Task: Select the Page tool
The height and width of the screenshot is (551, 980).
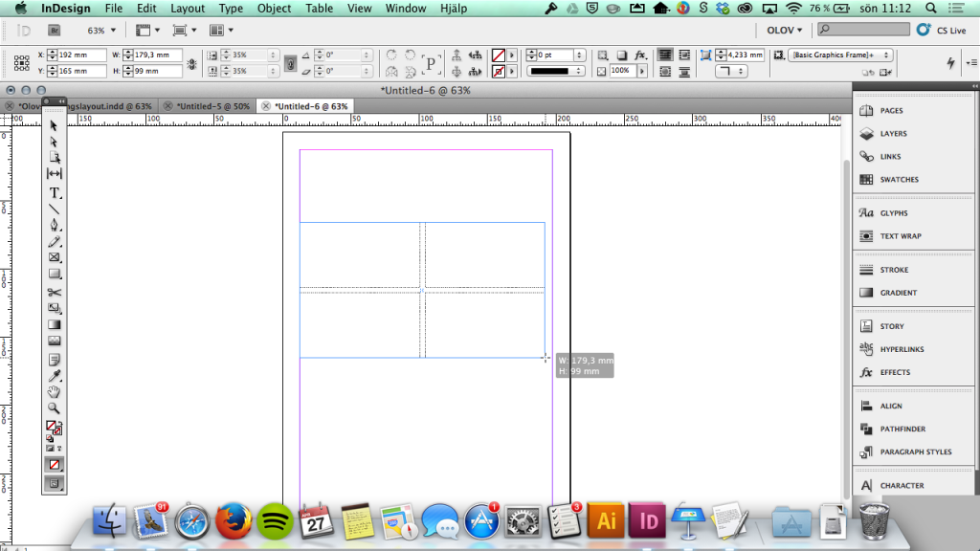Action: point(55,158)
